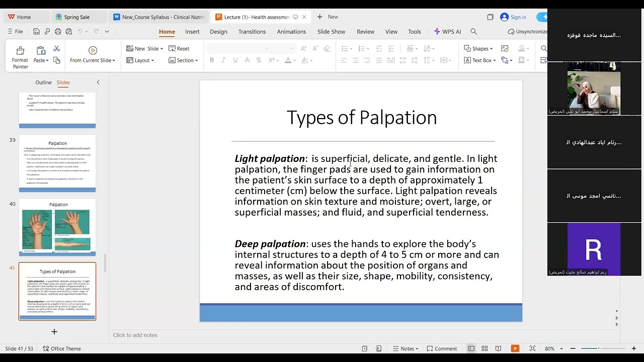Click the Sign in button
The image size is (644, 362).
513,17
